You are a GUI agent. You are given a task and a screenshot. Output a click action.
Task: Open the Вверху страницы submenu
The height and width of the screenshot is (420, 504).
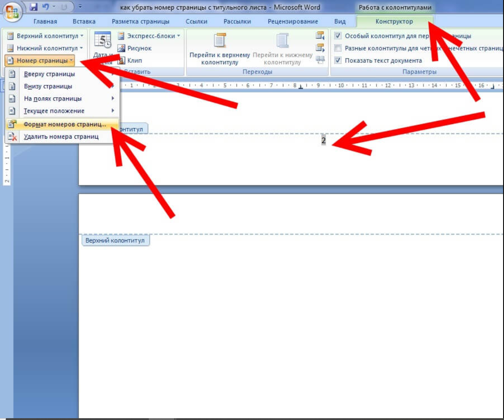[62, 74]
